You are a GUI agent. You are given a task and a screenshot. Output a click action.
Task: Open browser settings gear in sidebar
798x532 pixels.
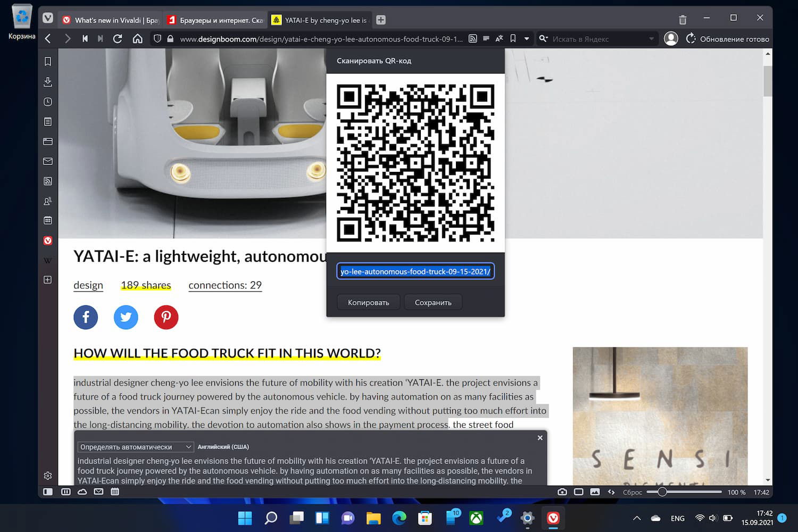48,476
